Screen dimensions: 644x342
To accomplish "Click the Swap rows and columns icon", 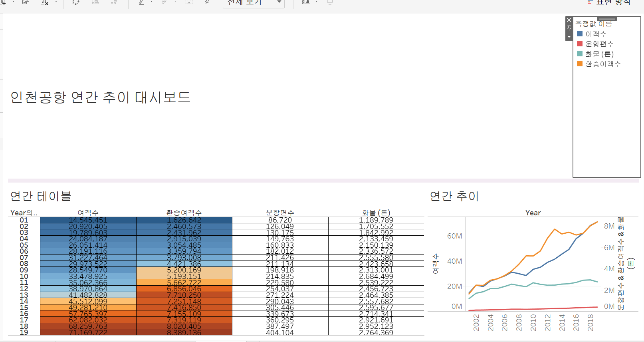I will coord(76,2).
